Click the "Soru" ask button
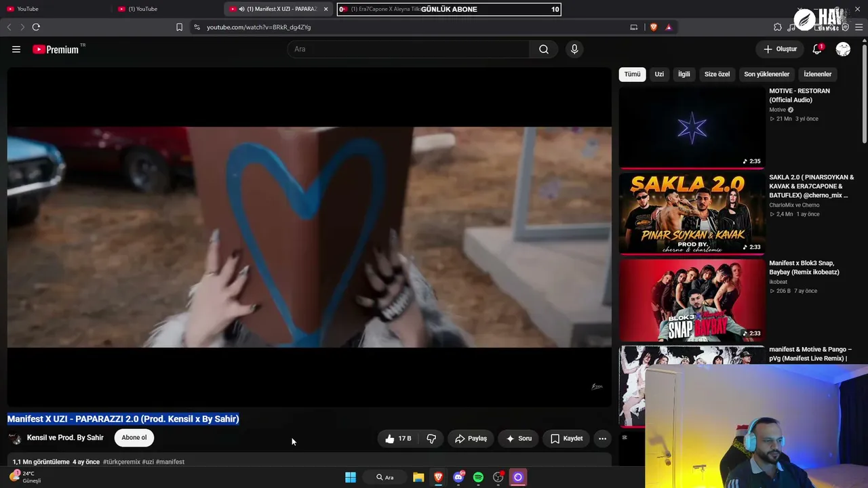Screen dimensions: 868x488 point(519,439)
